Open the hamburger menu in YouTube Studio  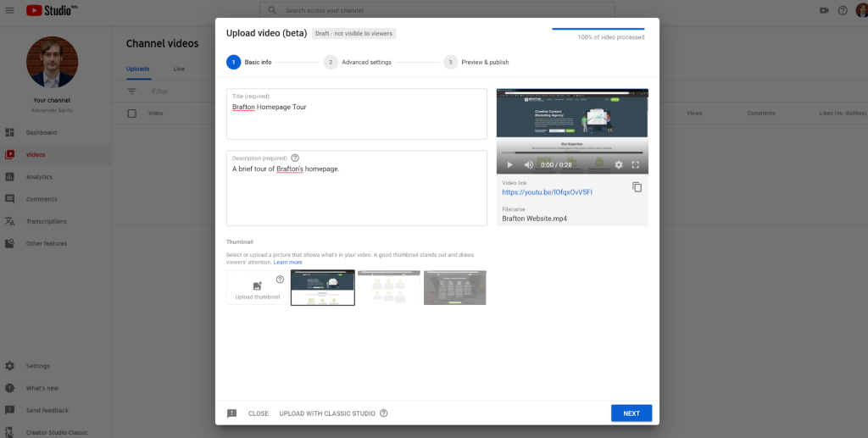[x=9, y=10]
